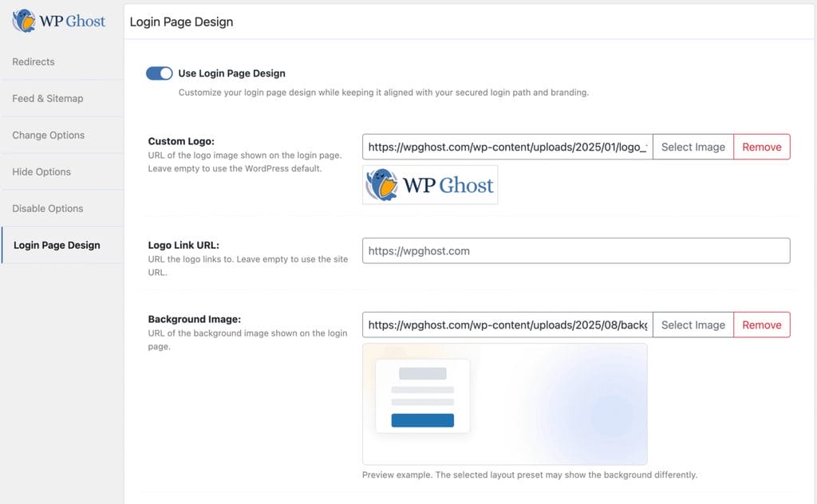
Task: Open the Redirects settings section
Action: tap(34, 61)
